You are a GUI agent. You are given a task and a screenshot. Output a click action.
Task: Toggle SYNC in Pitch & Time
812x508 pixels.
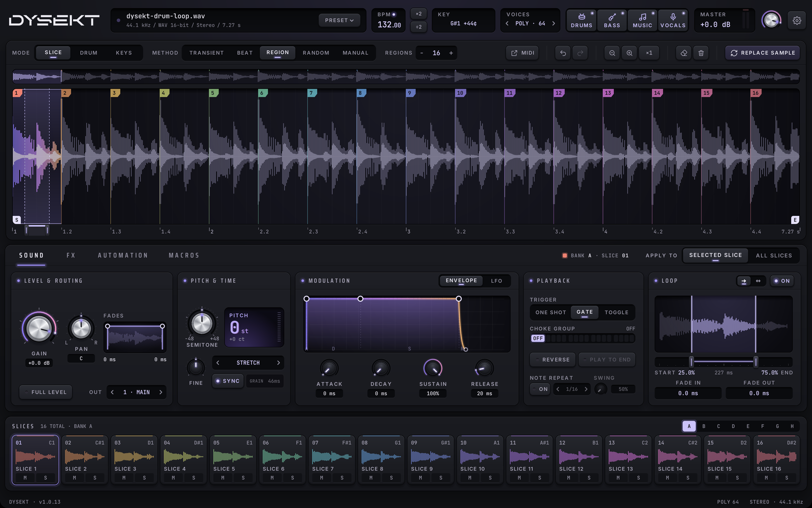click(x=228, y=381)
